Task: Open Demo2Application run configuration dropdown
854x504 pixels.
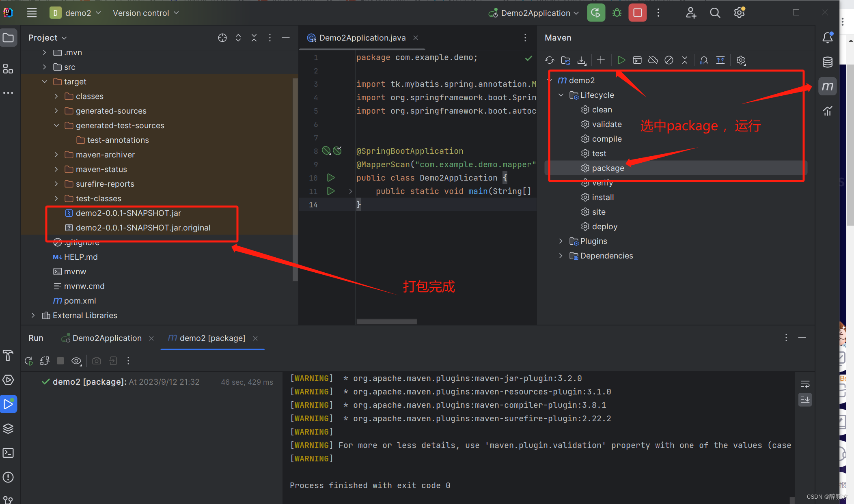Action: click(534, 13)
